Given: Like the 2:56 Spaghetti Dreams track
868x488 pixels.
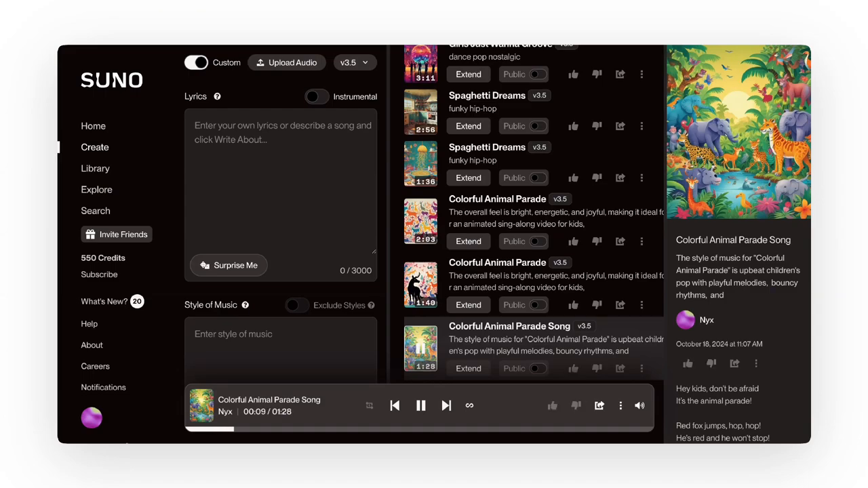Looking at the screenshot, I should tap(573, 126).
